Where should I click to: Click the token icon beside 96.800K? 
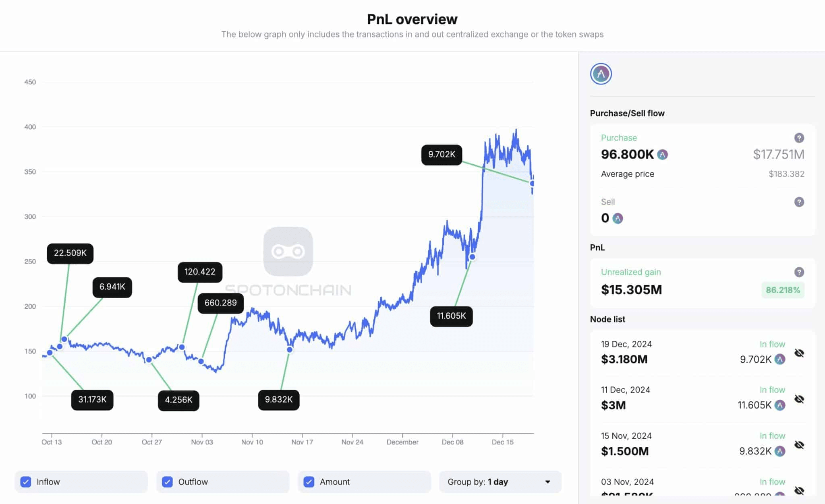click(662, 155)
